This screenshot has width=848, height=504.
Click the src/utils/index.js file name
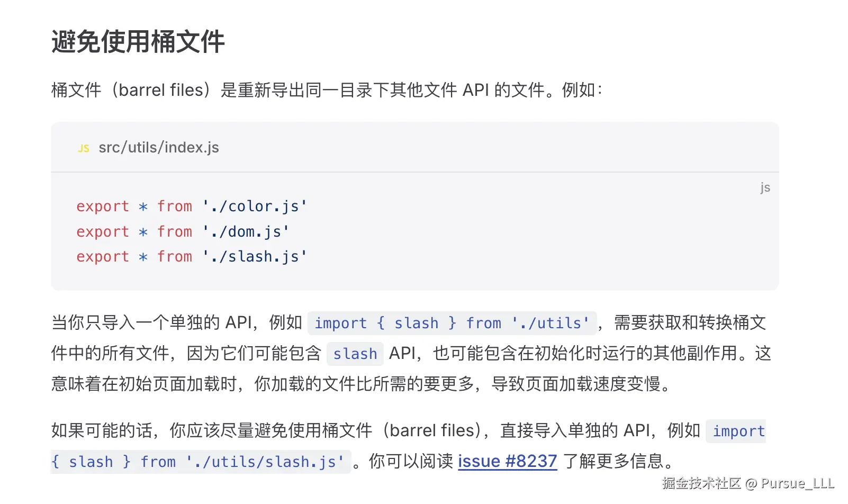coord(159,147)
